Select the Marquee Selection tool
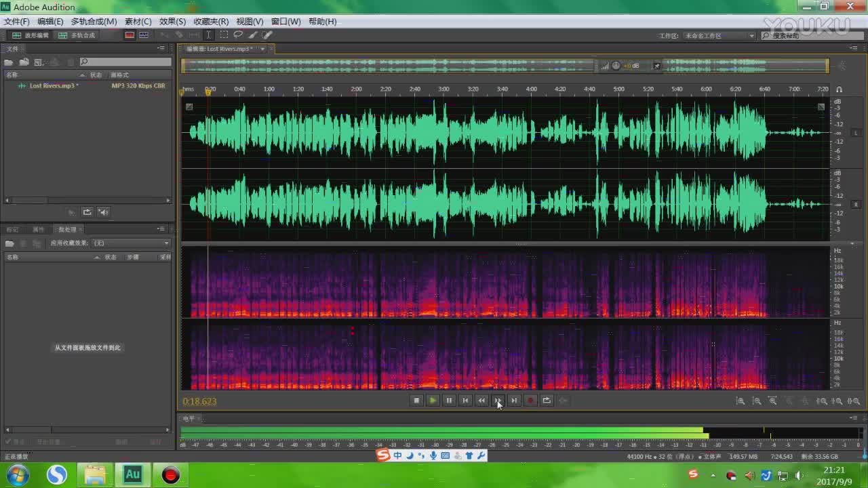Image resolution: width=868 pixels, height=488 pixels. coord(224,35)
